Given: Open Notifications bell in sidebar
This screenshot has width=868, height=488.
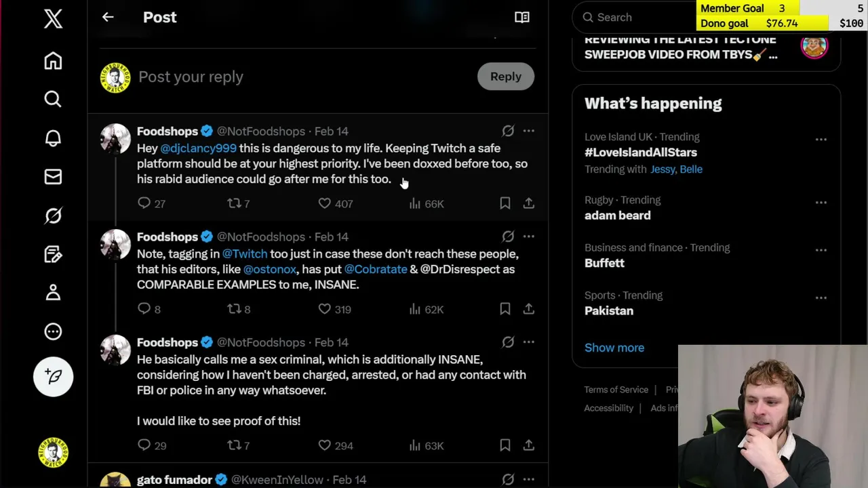Looking at the screenshot, I should [53, 138].
